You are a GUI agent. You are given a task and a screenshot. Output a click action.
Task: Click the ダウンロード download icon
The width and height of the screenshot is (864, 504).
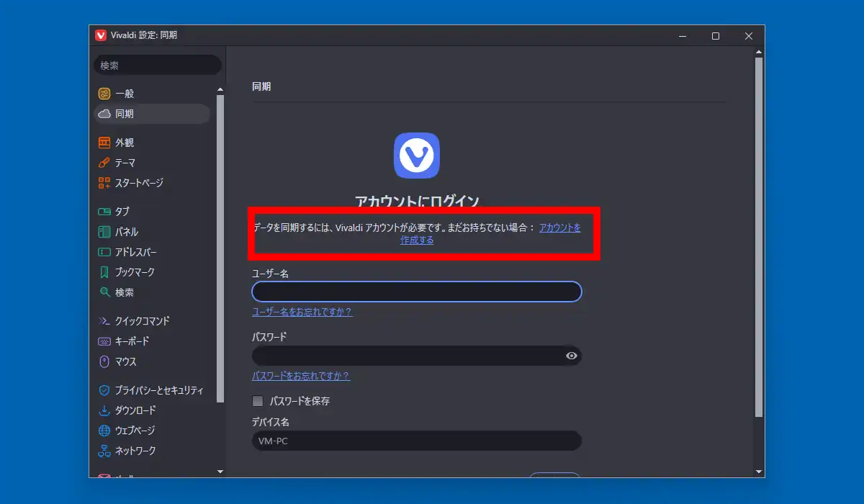(x=104, y=410)
